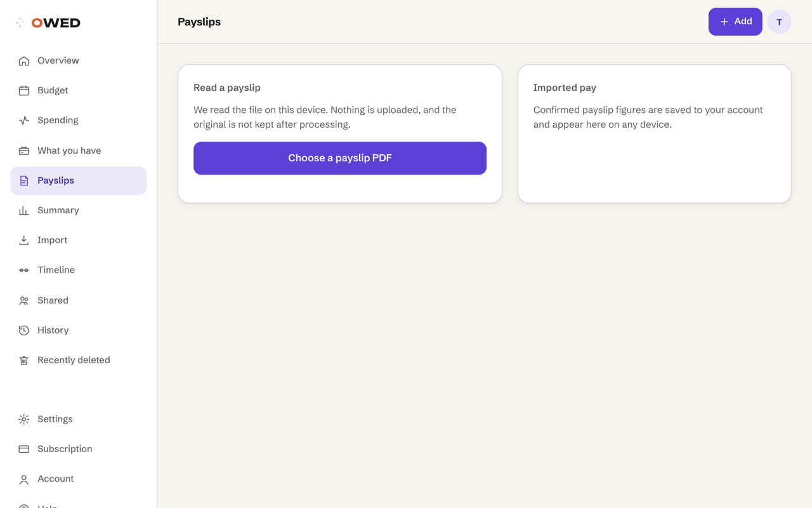Viewport: 812px width, 508px height.
Task: Click the Overview home icon
Action: pos(24,61)
